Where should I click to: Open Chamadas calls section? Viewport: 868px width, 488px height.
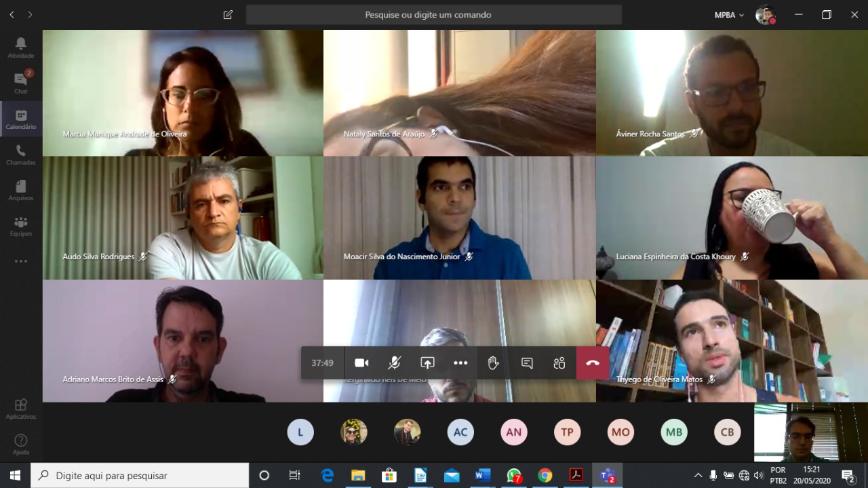click(x=21, y=155)
